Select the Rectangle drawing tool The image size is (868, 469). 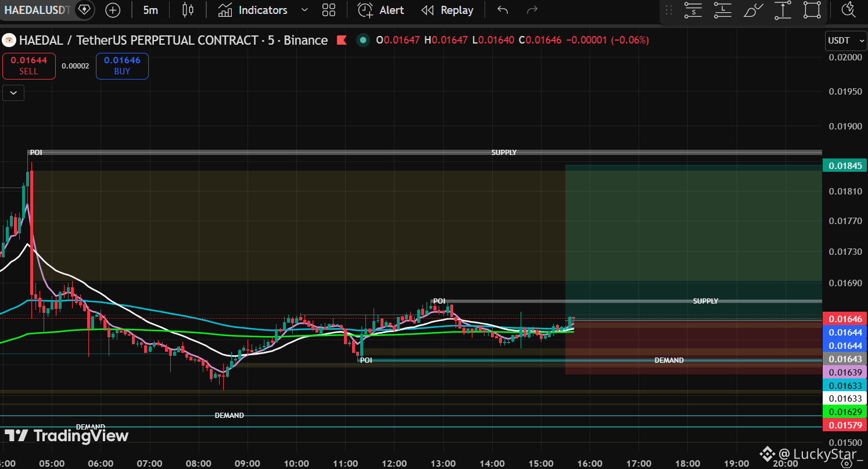click(x=812, y=10)
